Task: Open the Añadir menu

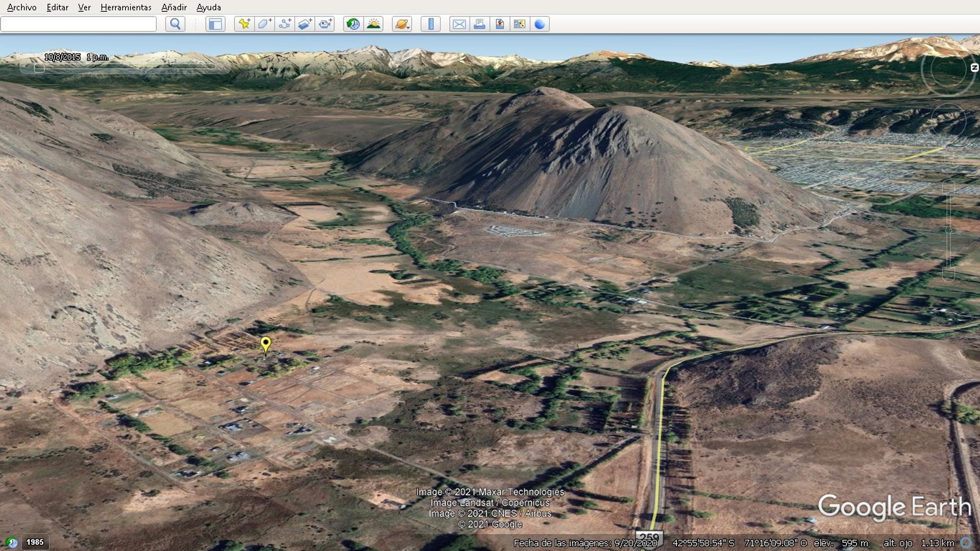Action: [174, 7]
